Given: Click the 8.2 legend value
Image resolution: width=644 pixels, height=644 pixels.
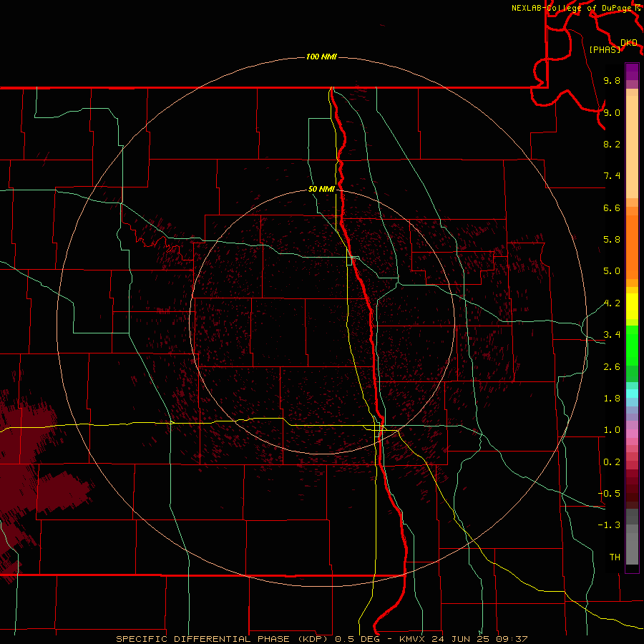Looking at the screenshot, I should coord(612,144).
